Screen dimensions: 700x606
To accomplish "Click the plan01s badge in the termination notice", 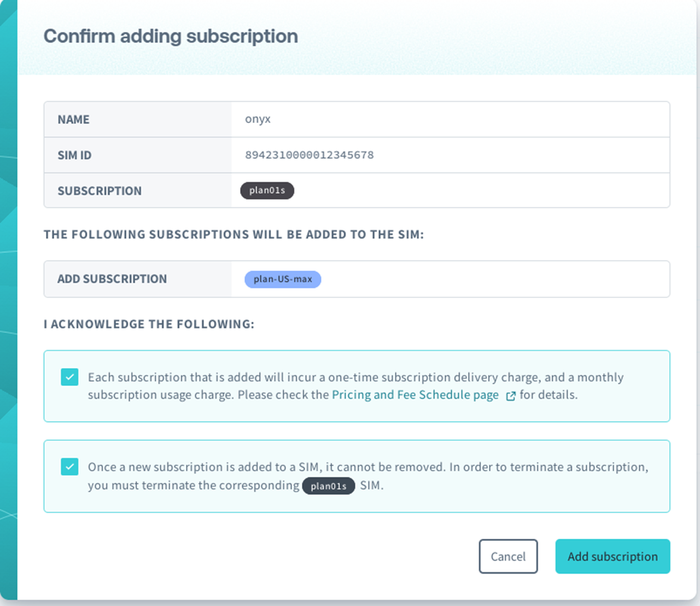I will coord(328,486).
